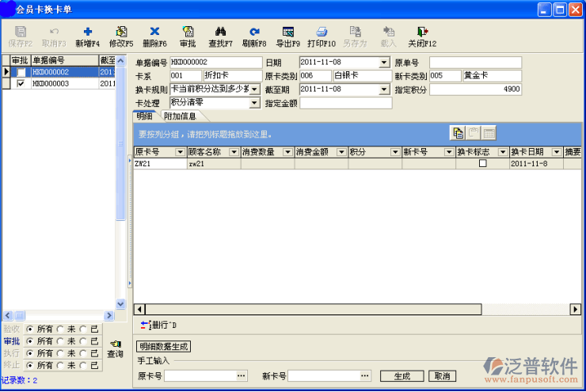Open 顾客名称 column filter arrow
The height and width of the screenshot is (392, 586).
click(234, 152)
